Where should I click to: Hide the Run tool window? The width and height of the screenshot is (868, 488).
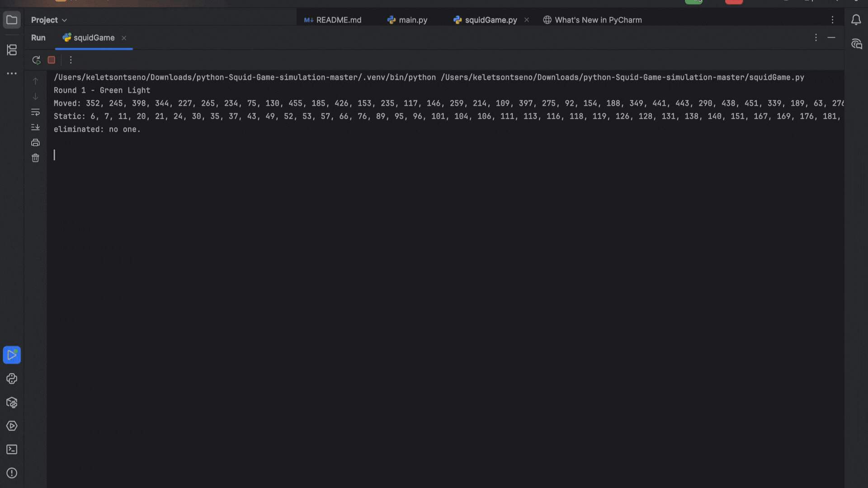831,38
